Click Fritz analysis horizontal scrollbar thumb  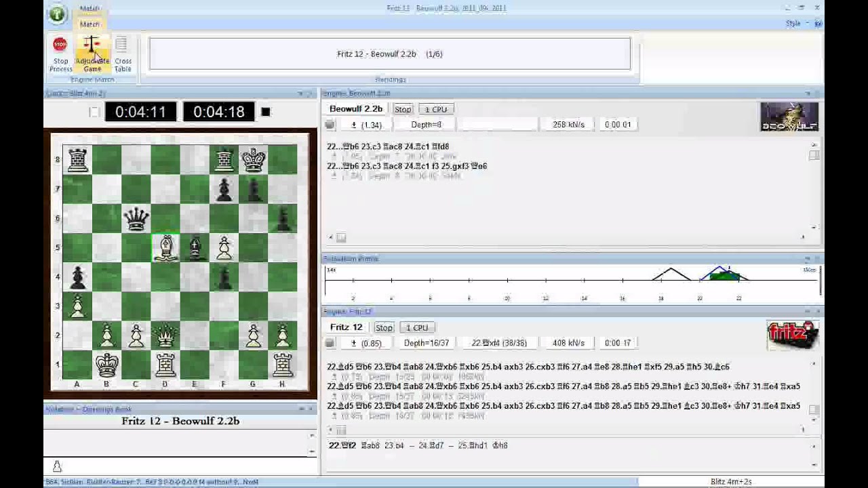(341, 430)
